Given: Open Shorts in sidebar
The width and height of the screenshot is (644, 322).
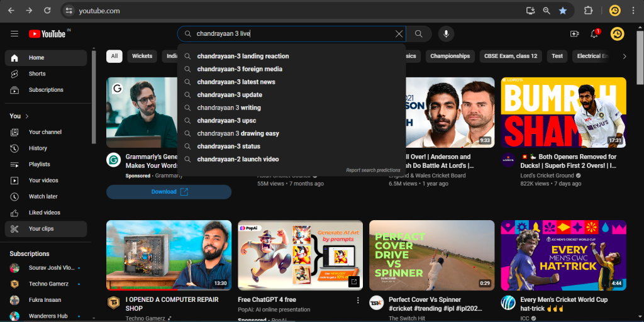Looking at the screenshot, I should (x=45, y=74).
